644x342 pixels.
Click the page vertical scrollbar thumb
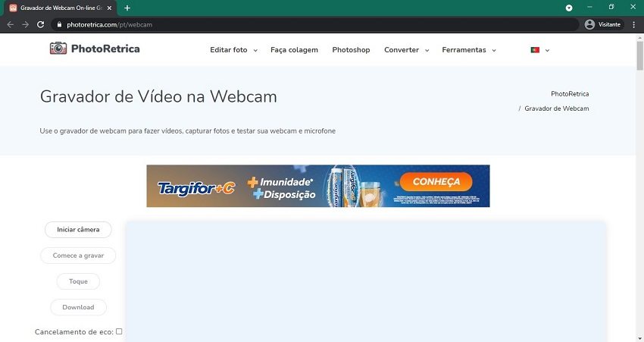[x=640, y=56]
